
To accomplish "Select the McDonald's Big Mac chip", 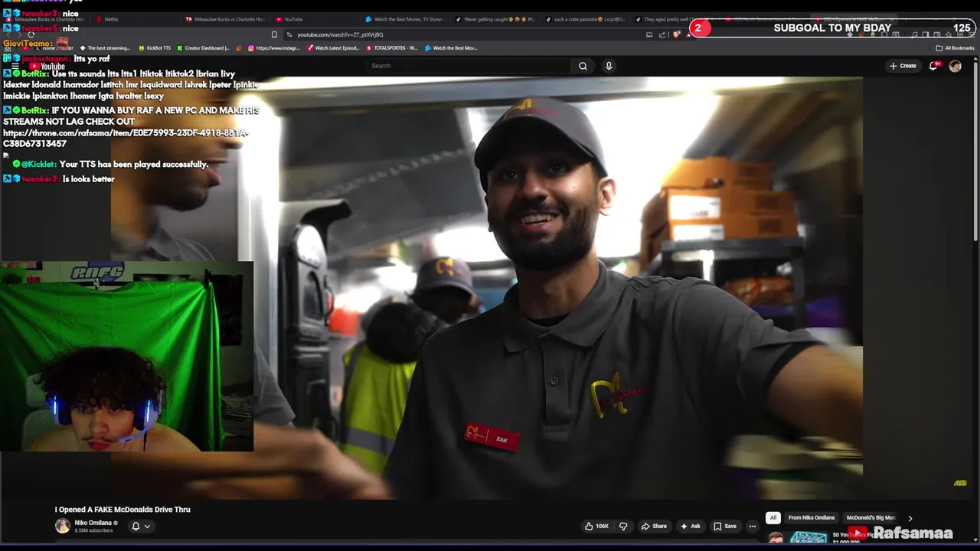I will click(871, 517).
